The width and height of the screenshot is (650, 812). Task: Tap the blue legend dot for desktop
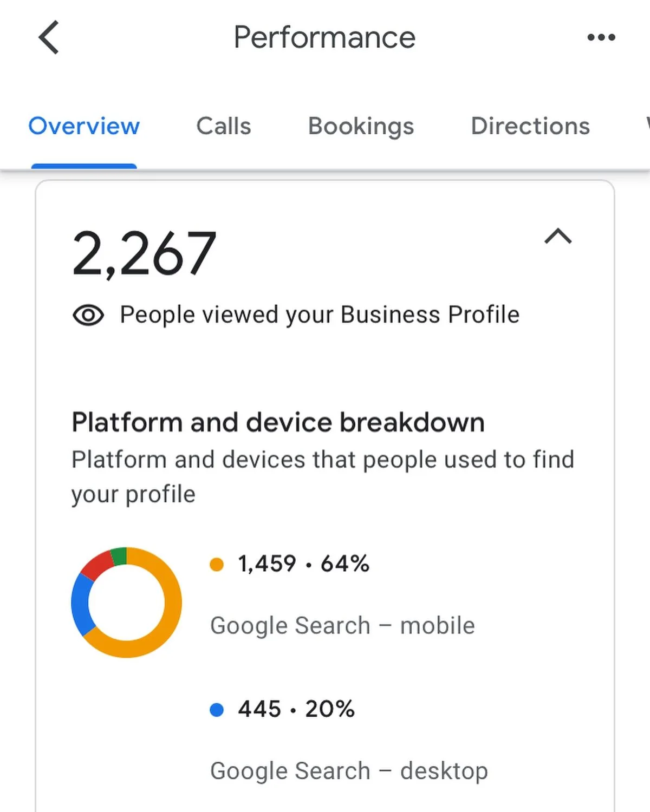click(217, 710)
